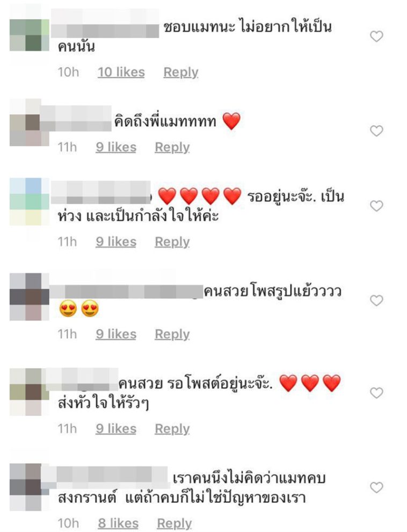The width and height of the screenshot is (407, 532).
Task: Reply to the 'คิดถึงพี่แมททททท' comment
Action: click(x=172, y=147)
